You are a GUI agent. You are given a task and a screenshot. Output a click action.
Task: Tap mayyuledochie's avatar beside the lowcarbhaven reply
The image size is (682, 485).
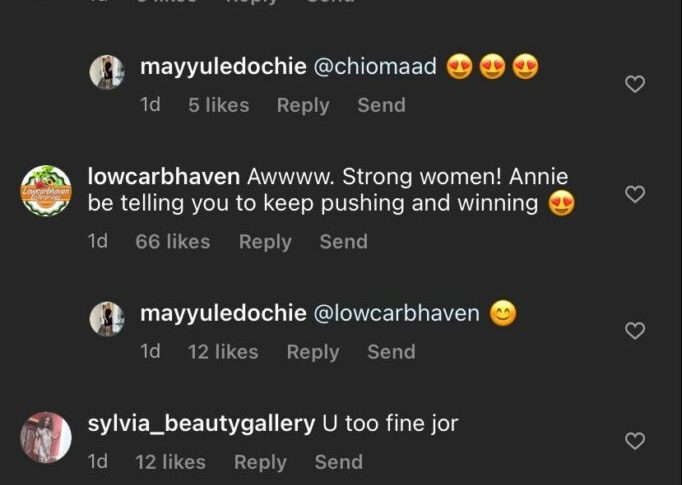tap(107, 319)
